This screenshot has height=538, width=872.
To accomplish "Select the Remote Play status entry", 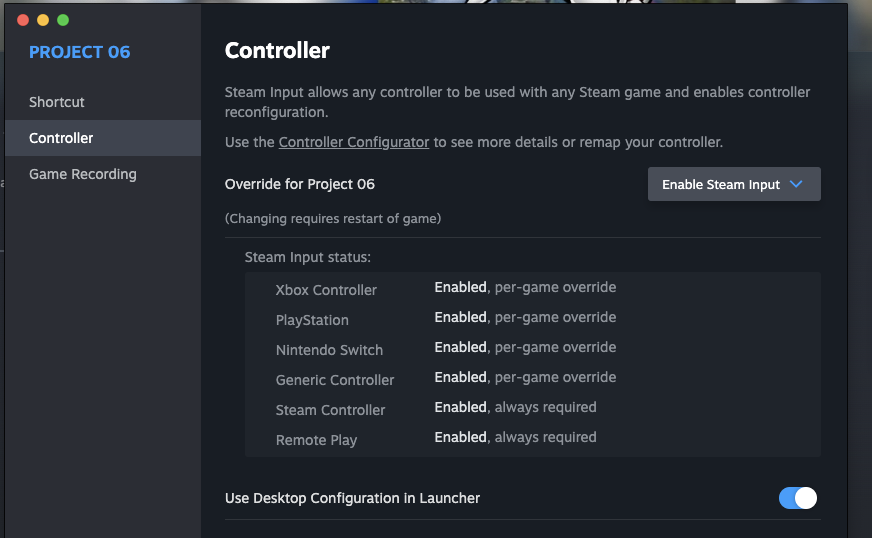I will [x=316, y=440].
